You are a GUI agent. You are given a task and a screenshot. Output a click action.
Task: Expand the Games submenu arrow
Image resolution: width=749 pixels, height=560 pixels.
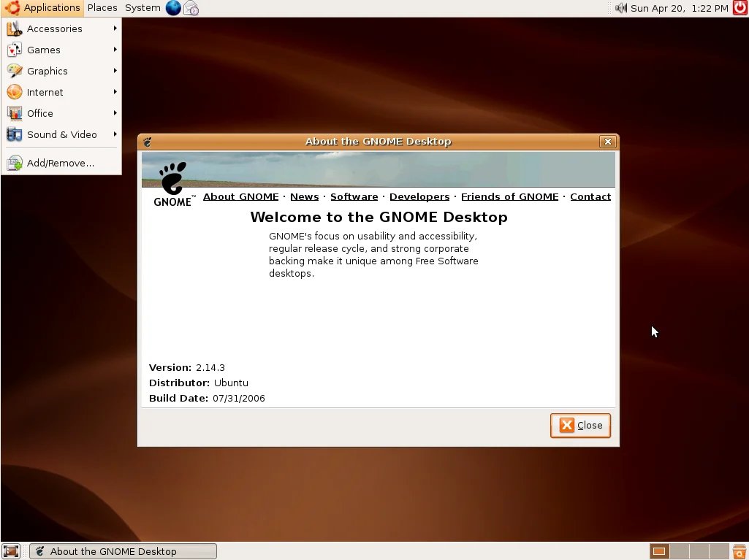click(115, 49)
